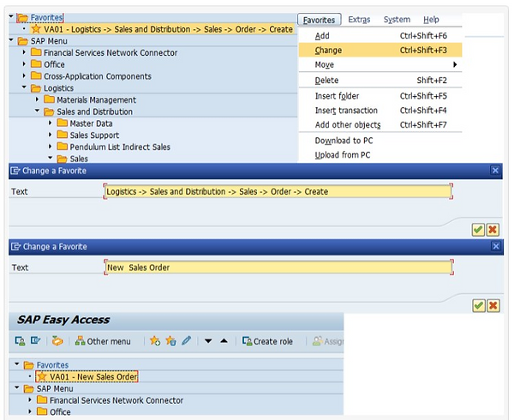Open the Favorites menu in menu bar
The image size is (514, 420).
319,20
